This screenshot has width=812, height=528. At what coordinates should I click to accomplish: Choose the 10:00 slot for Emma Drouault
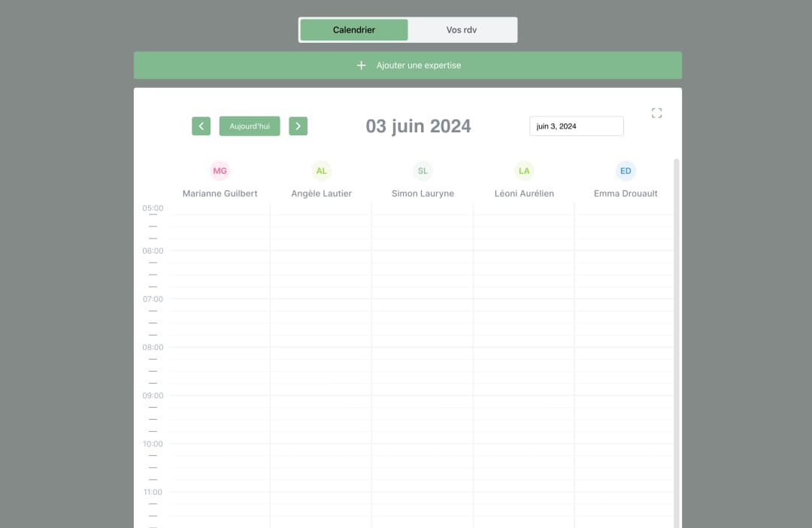tap(624, 450)
